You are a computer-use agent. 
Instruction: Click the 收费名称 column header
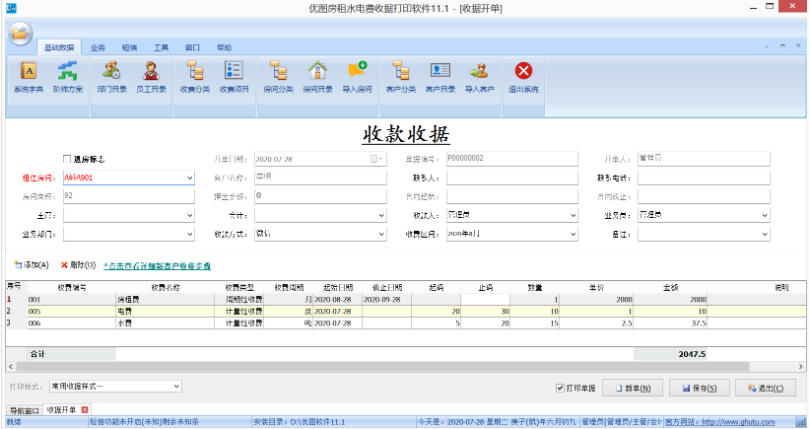click(165, 287)
